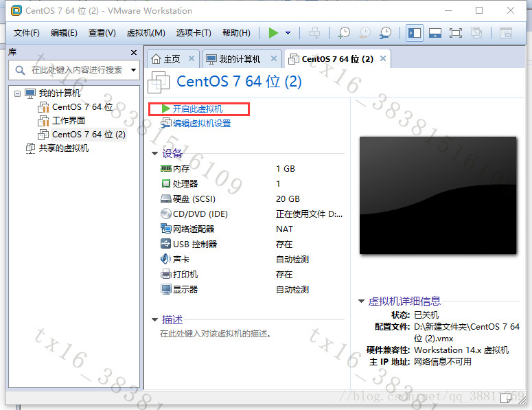Click 开启此虚拟机 to power on
The image size is (532, 410).
click(198, 109)
